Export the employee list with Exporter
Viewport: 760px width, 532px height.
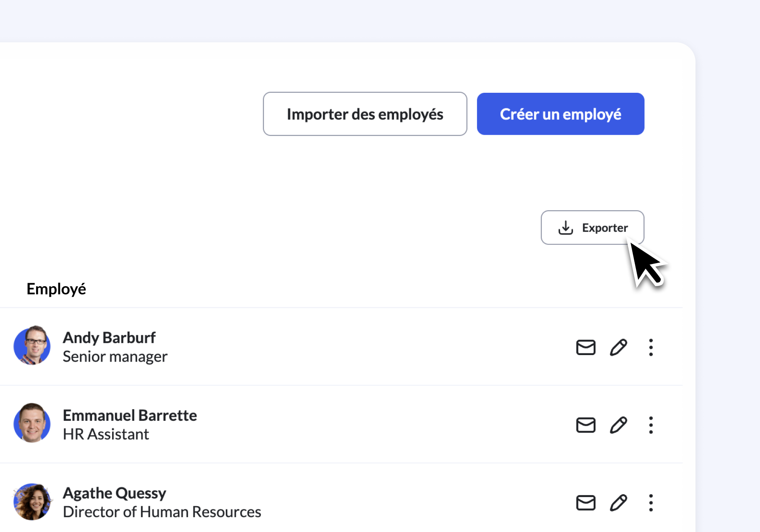coord(592,227)
